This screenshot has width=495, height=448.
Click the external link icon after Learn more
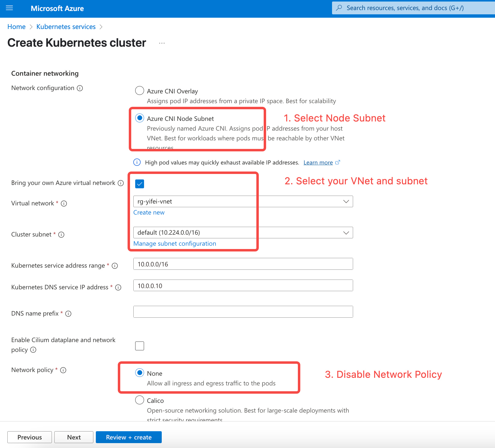pyautogui.click(x=338, y=162)
